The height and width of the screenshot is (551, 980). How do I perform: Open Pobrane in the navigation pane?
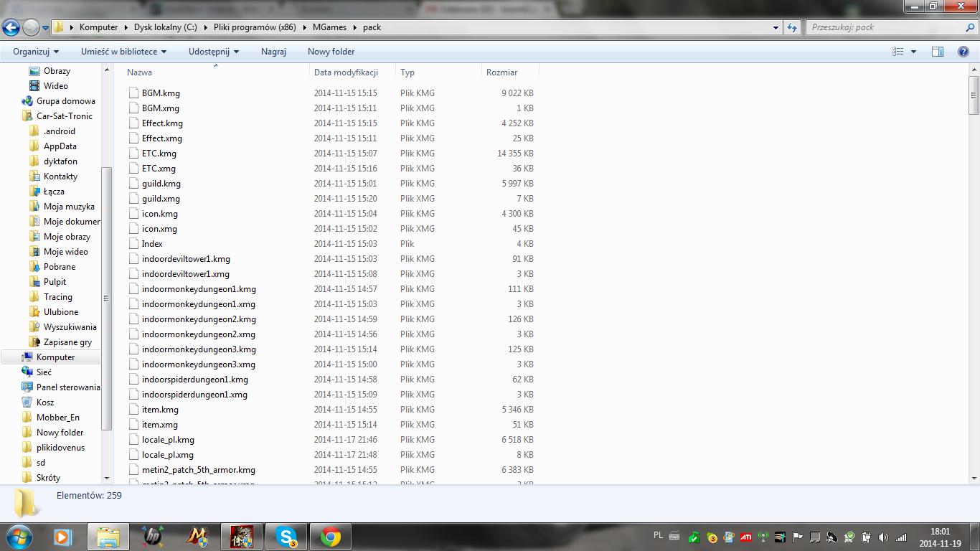[60, 267]
